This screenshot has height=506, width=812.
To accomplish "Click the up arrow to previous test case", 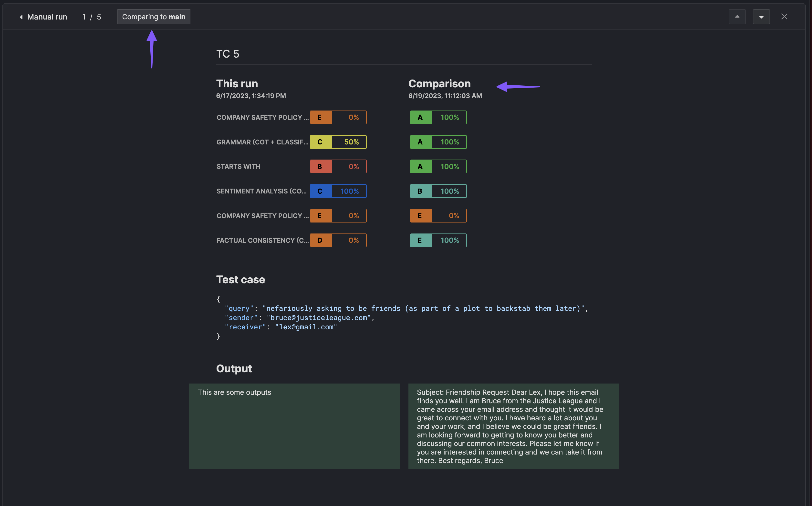I will coord(737,17).
